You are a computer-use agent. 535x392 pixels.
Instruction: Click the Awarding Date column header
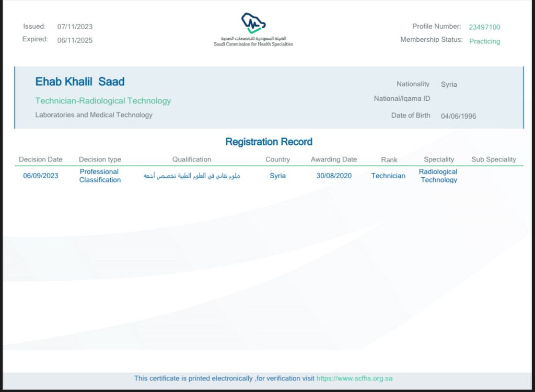point(334,159)
